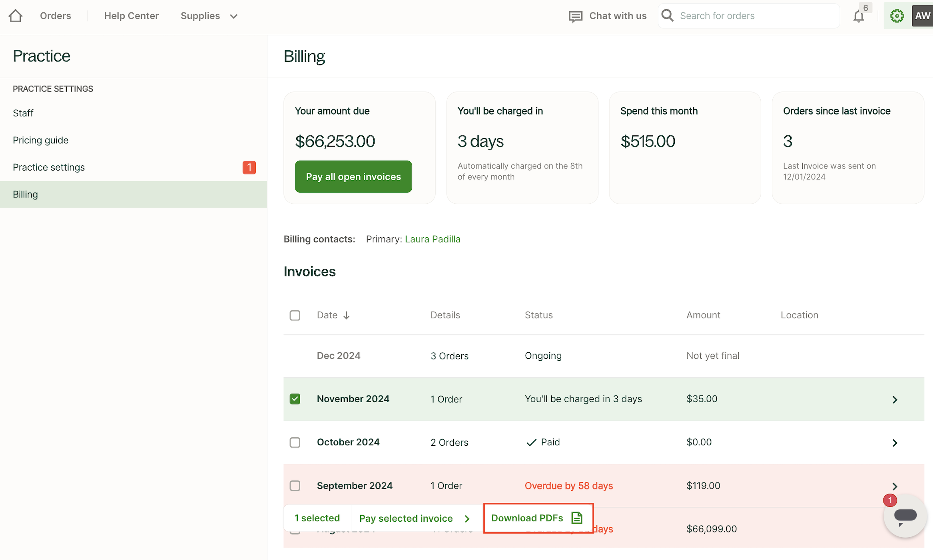
Task: Sort invoices using the Date arrow icon
Action: click(347, 316)
